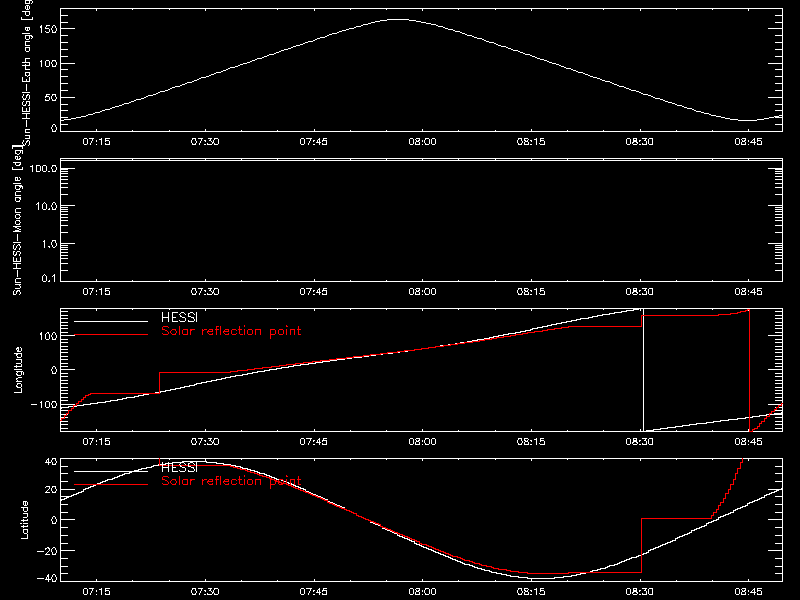Click the 'Sun-HESSI-Moon angle [deg]' axis title
Image resolution: width=800 pixels, height=600 pixels.
(17, 220)
